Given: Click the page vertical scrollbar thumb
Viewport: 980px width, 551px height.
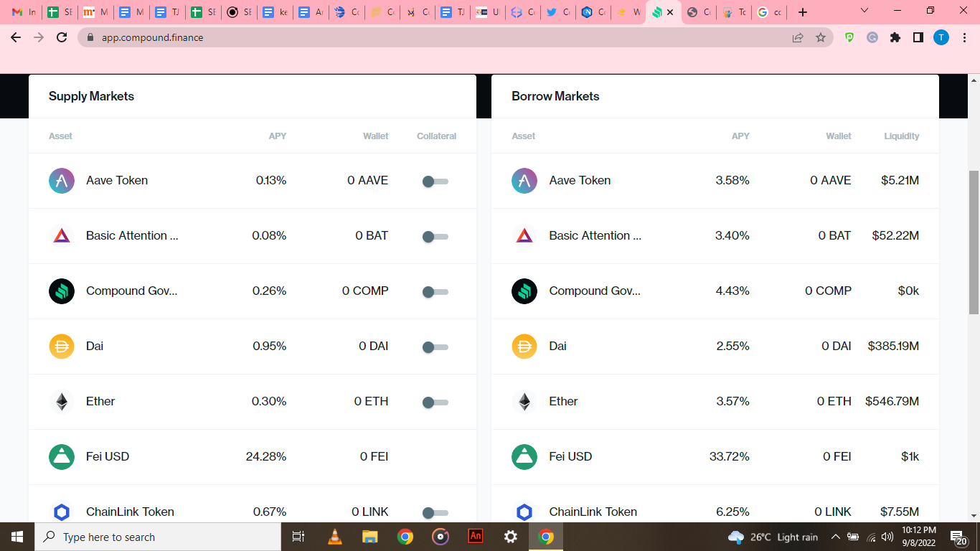Looking at the screenshot, I should tap(974, 242).
